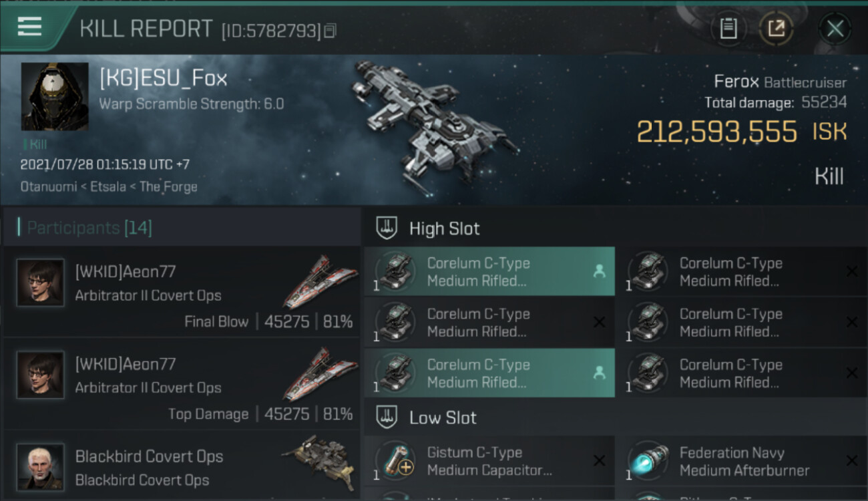This screenshot has height=501, width=868.
Task: View ESU_Fox pilot portrait
Action: pyautogui.click(x=55, y=96)
